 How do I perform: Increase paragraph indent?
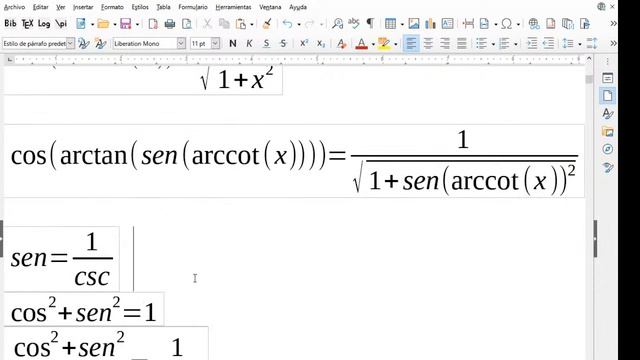pyautogui.click(x=531, y=43)
